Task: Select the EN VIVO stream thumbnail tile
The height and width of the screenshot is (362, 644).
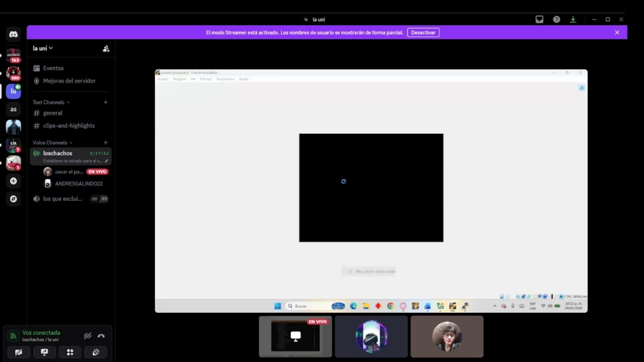Action: (295, 336)
